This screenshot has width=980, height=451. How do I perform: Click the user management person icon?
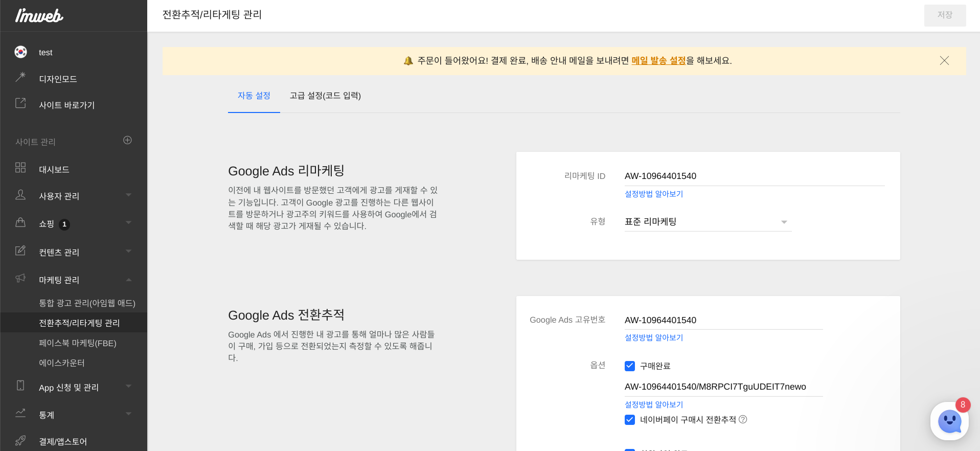click(20, 195)
